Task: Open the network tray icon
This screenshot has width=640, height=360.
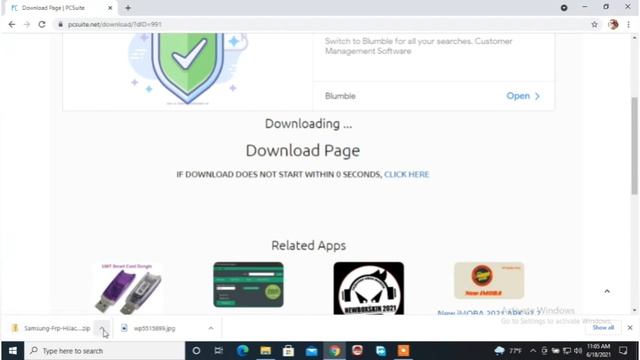Action: pos(567,351)
